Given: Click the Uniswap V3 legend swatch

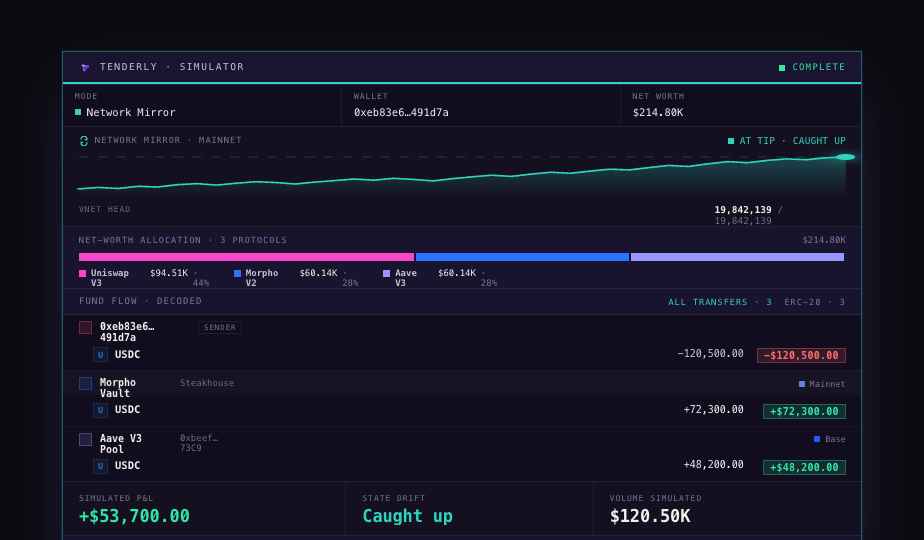Looking at the screenshot, I should (x=82, y=274).
